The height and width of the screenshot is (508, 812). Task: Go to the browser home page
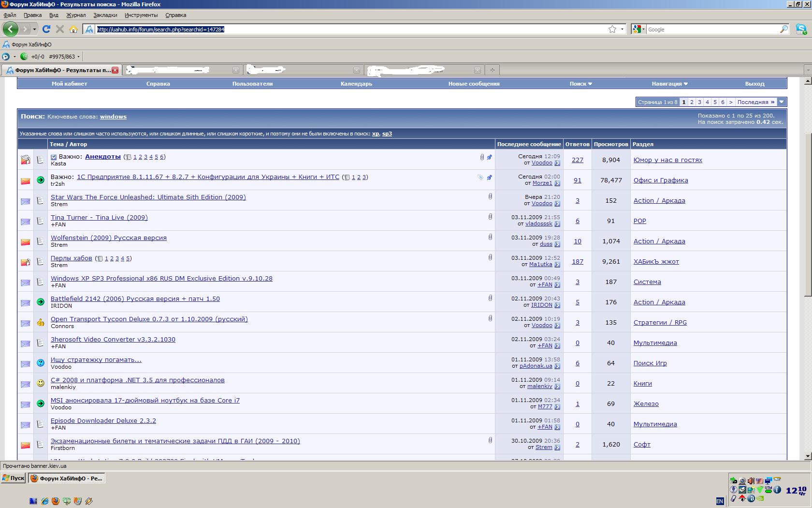(x=73, y=29)
